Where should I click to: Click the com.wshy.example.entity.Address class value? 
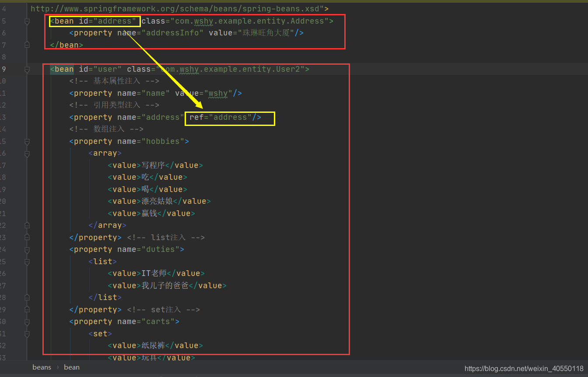[x=249, y=21]
